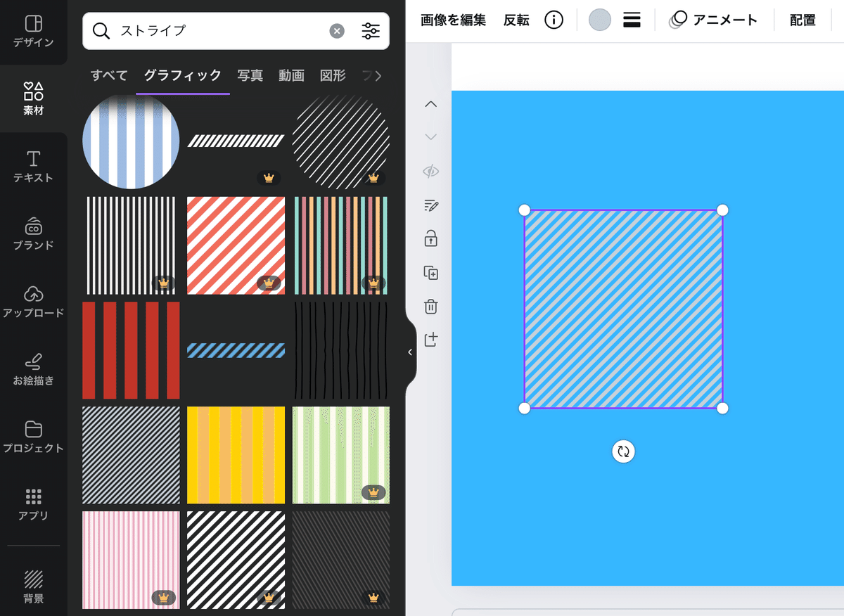This screenshot has height=616, width=844.
Task: Open the ブランド brand sidebar panel
Action: point(33,234)
